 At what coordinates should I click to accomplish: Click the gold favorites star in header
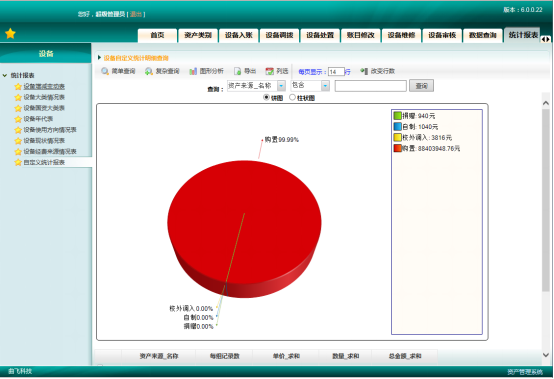[10, 34]
